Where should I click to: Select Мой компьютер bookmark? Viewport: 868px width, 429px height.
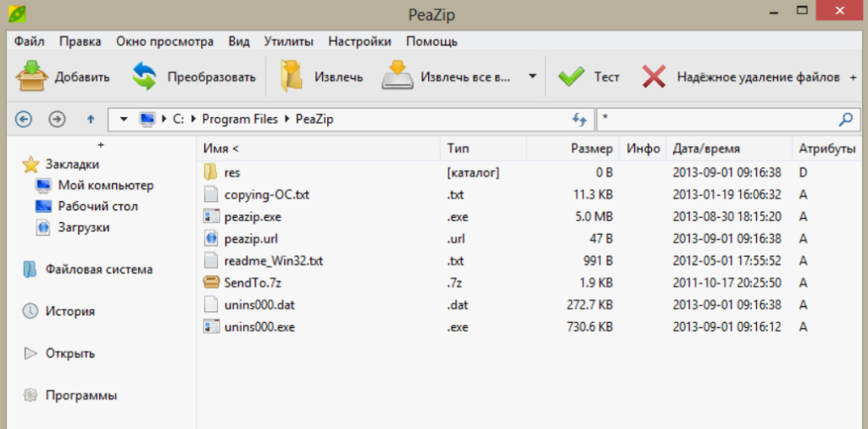[106, 186]
